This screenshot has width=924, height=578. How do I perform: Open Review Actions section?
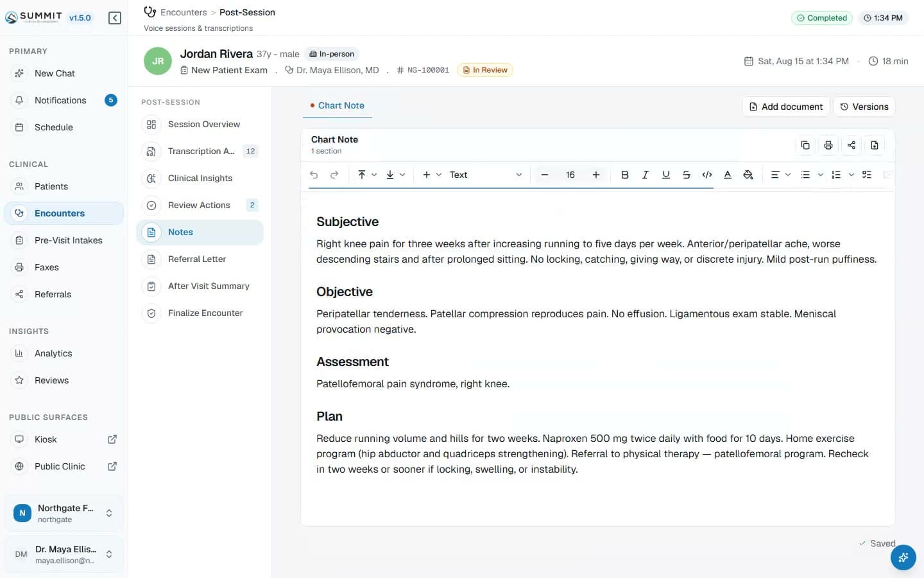click(200, 205)
